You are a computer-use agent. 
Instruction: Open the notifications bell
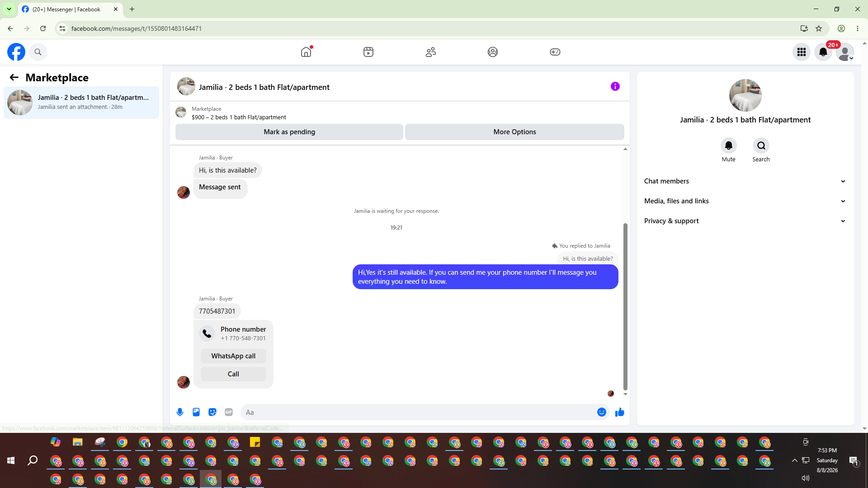click(823, 52)
